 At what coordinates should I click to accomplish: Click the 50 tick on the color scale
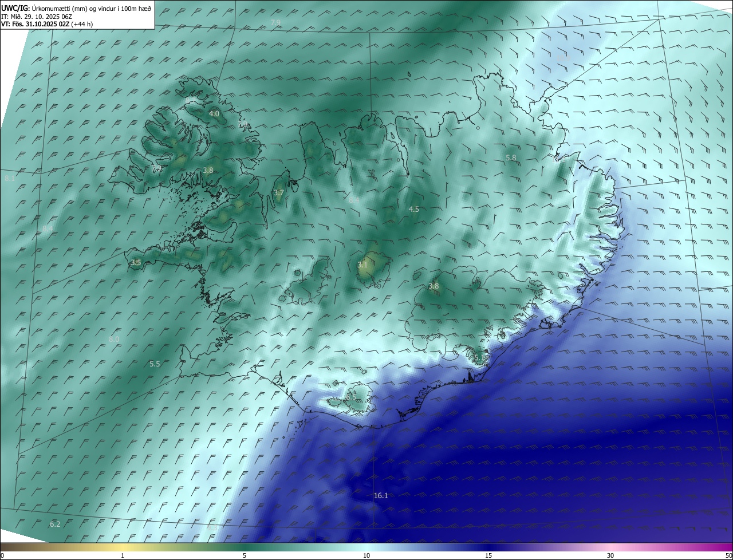[x=728, y=555]
